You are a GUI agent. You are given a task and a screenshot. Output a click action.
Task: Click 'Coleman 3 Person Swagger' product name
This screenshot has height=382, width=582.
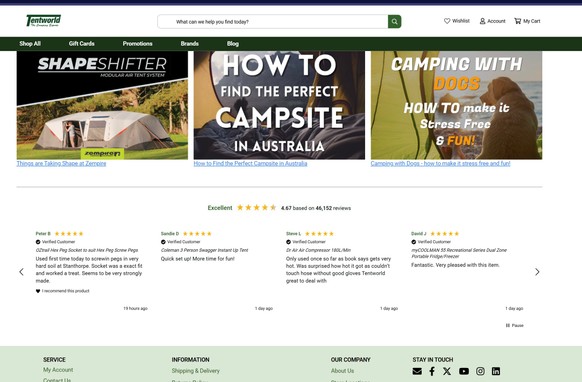[205, 250]
